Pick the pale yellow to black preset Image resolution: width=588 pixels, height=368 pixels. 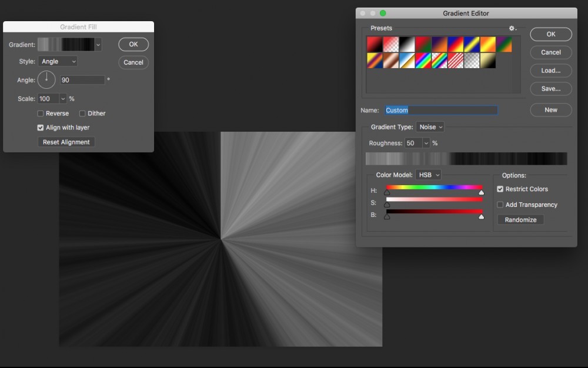[488, 61]
